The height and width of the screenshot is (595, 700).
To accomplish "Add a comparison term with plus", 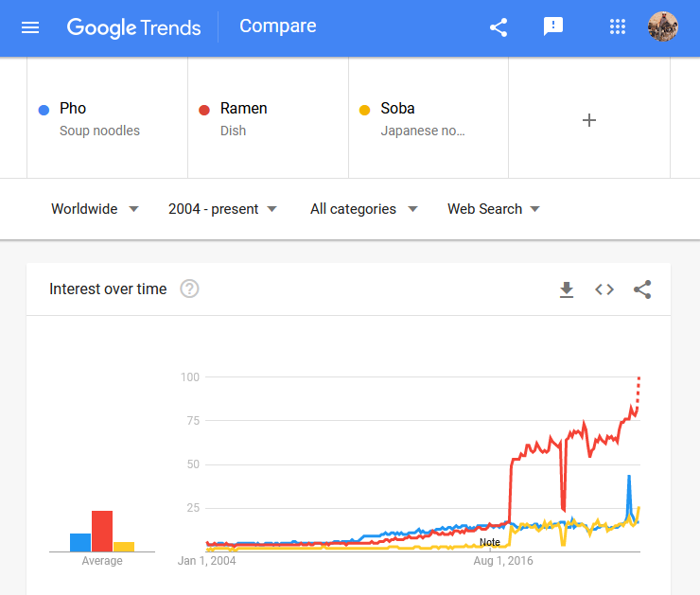I will tap(589, 120).
